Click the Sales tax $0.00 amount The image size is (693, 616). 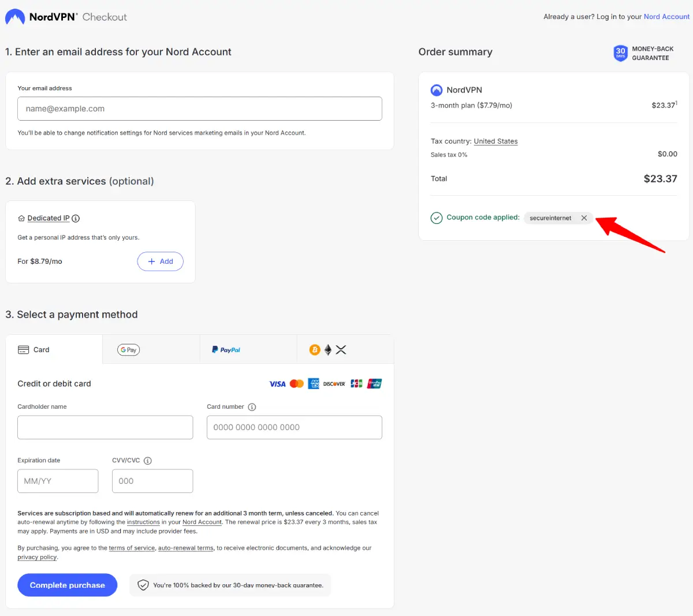[x=668, y=154]
